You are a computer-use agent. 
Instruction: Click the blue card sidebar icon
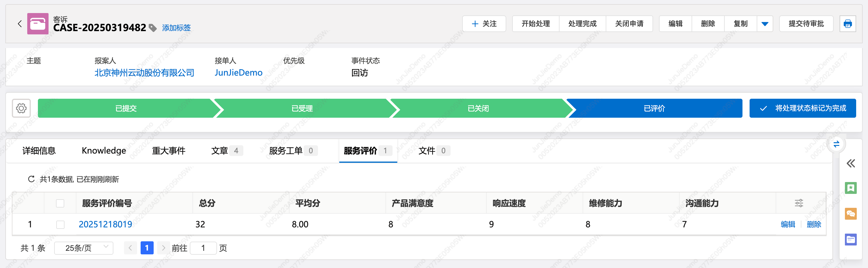[851, 240]
